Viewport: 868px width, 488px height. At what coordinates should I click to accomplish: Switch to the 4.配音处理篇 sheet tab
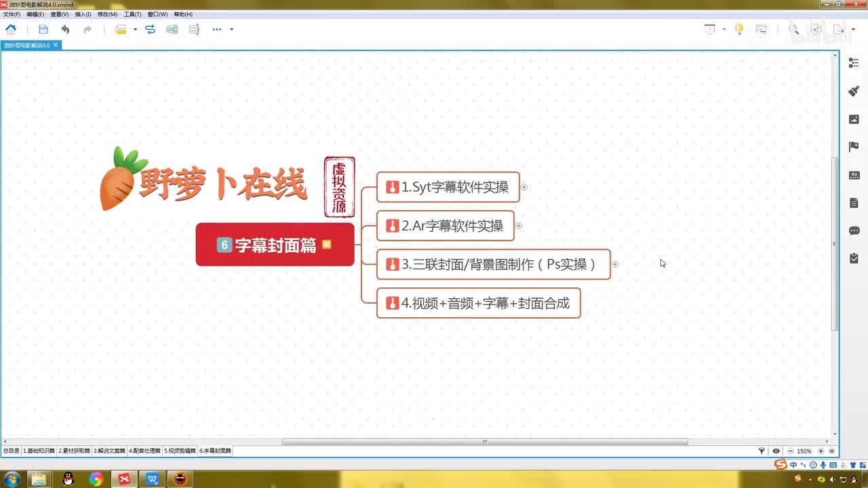click(x=144, y=451)
